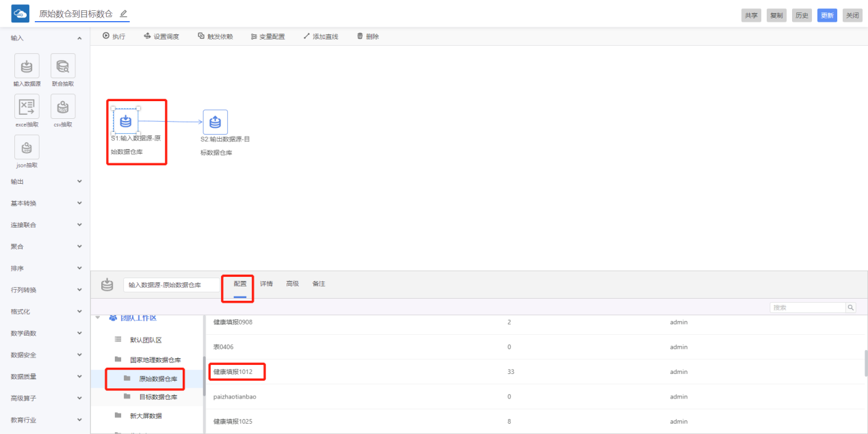Switch to the 详情 tab
This screenshot has height=434, width=868.
(x=266, y=284)
